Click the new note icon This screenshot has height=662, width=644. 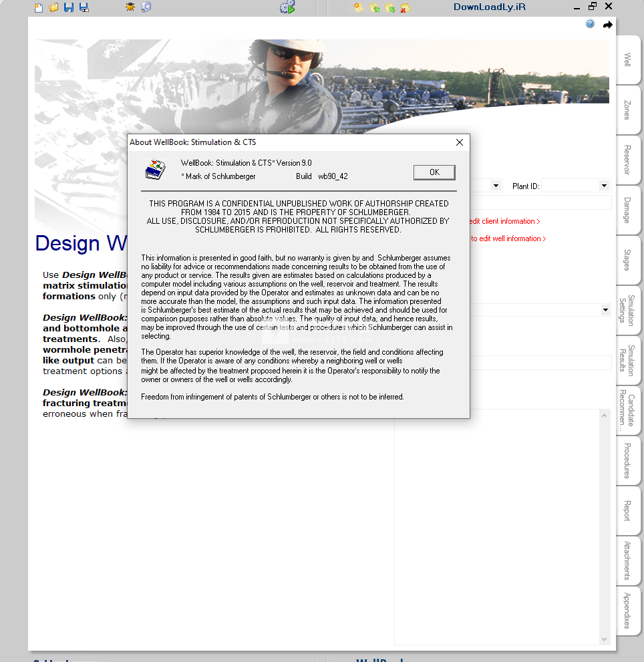click(359, 7)
